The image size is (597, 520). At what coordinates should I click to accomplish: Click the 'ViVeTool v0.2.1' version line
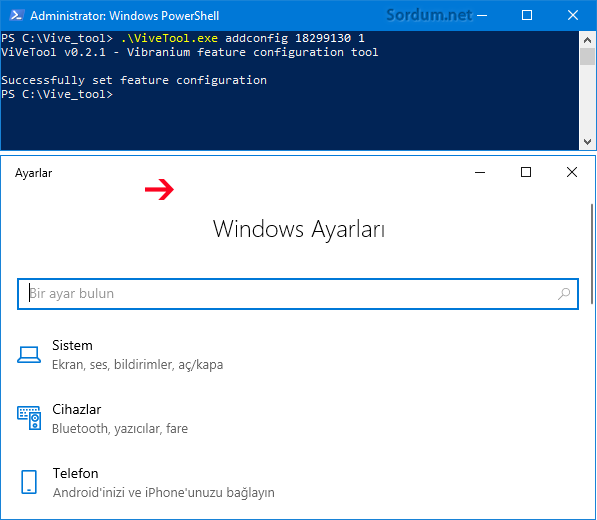(x=190, y=52)
